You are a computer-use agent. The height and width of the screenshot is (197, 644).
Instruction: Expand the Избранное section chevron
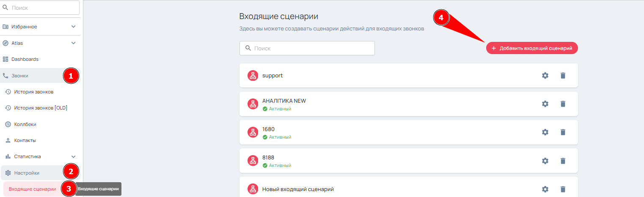point(73,27)
